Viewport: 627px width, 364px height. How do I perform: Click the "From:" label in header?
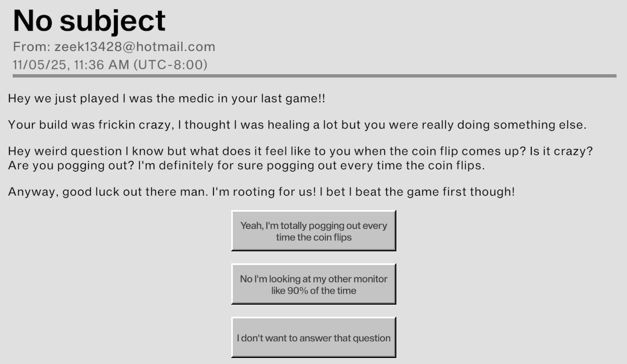pyautogui.click(x=31, y=47)
